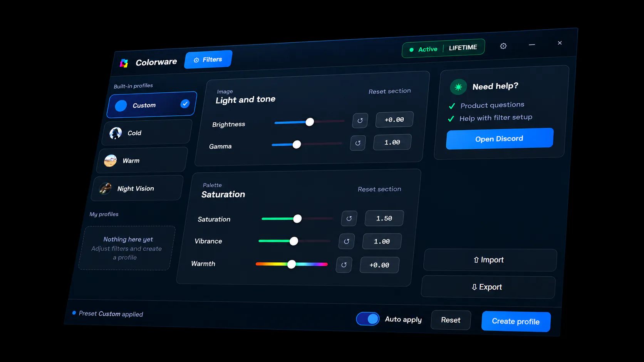Screen dimensions: 644x362
Task: Click the Night Vision profile avatar icon
Action: pyautogui.click(x=105, y=189)
